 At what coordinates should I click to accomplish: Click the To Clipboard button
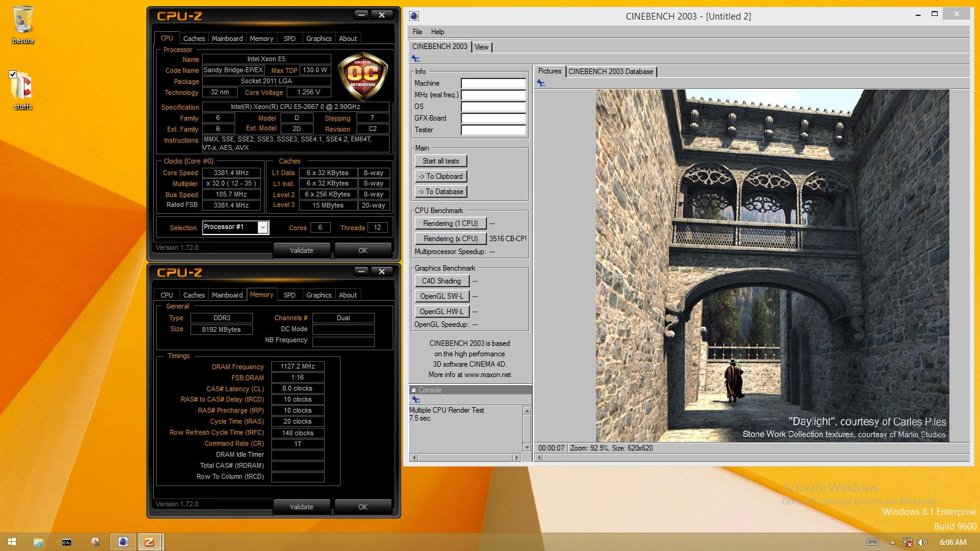coord(441,176)
